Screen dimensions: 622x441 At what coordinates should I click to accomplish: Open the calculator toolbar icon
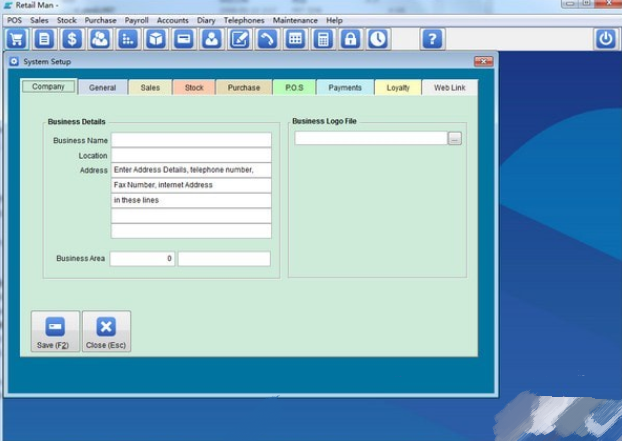pos(323,39)
